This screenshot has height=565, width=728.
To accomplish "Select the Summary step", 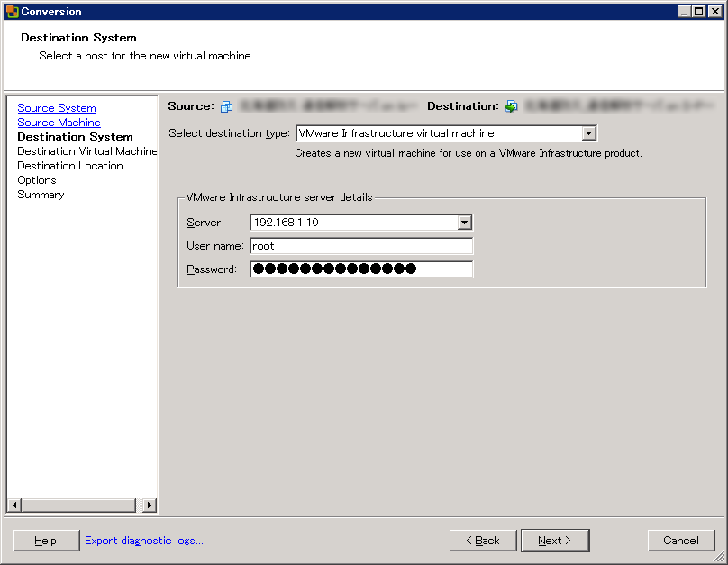I will (x=41, y=195).
